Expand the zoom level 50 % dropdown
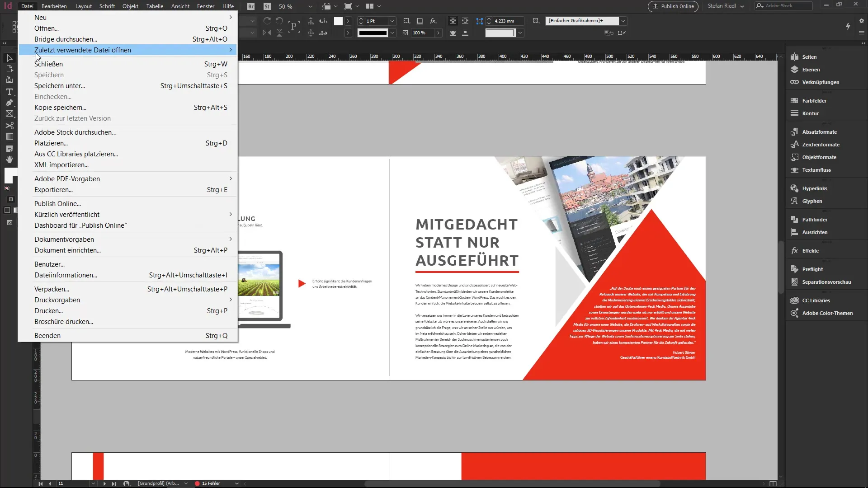The image size is (868, 488). 310,6
